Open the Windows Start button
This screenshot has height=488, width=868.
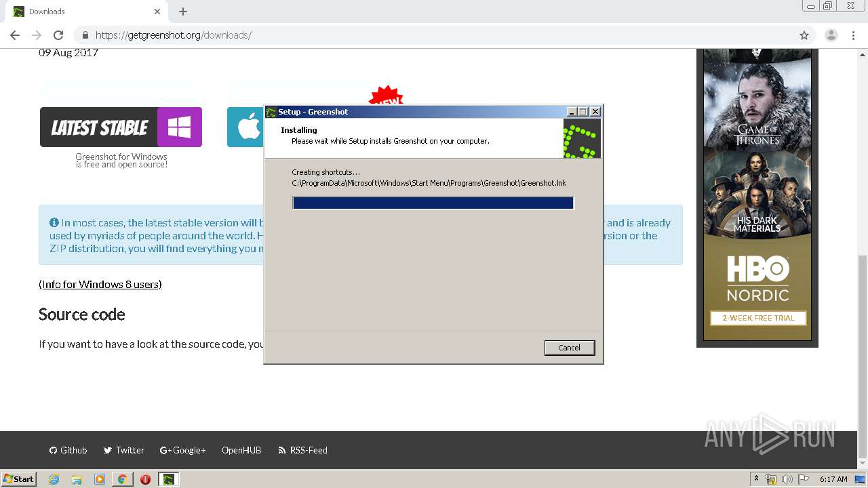19,479
